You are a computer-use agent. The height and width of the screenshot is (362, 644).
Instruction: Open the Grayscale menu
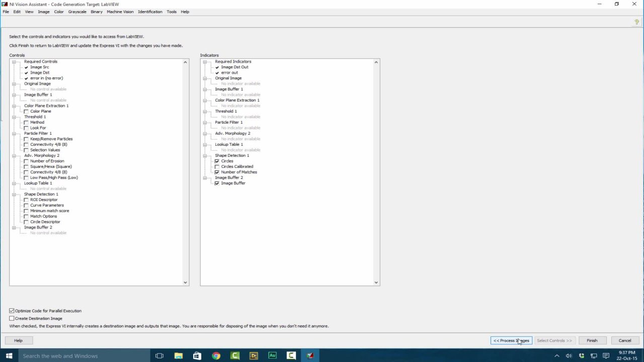pyautogui.click(x=77, y=12)
